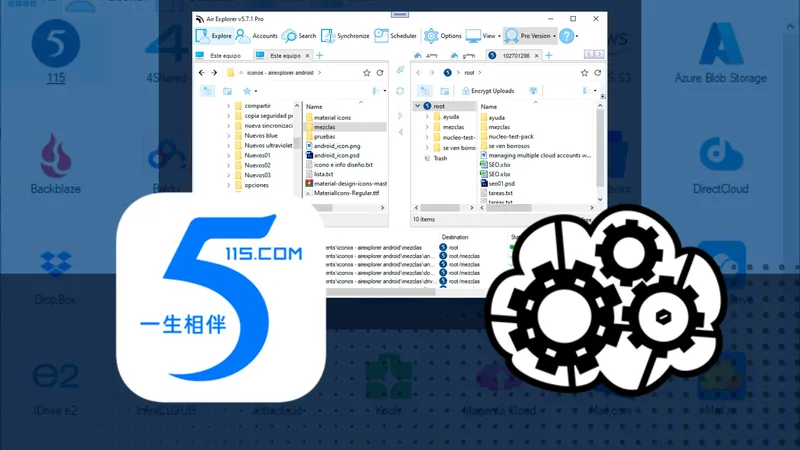Go back in the left pane

[202, 73]
